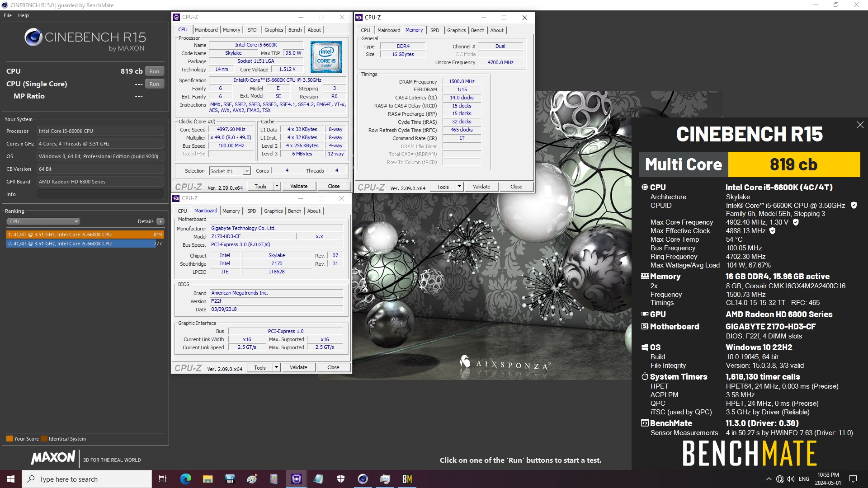Expand Tools dropdown arrow in Memory CPU-Z window
Viewport: 868px width, 488px height.
(x=459, y=187)
